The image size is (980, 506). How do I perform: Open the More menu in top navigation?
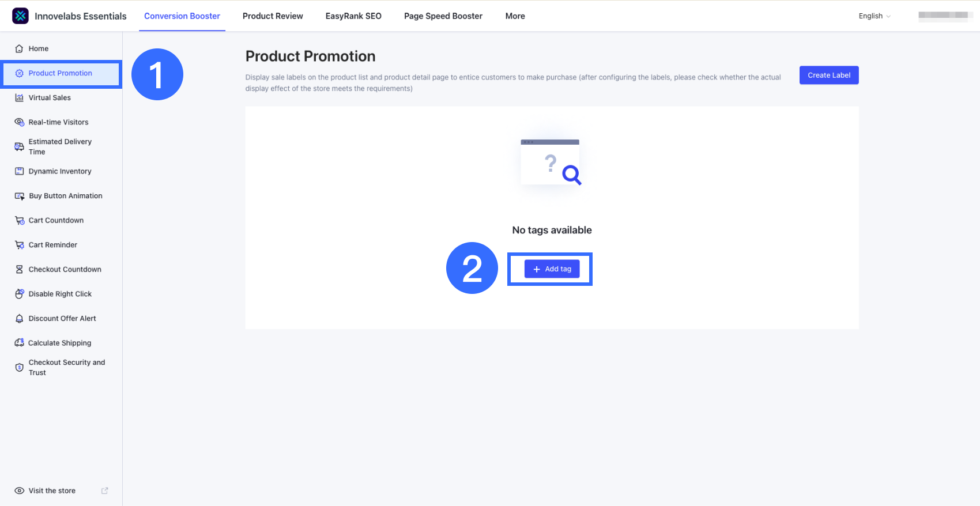[515, 16]
